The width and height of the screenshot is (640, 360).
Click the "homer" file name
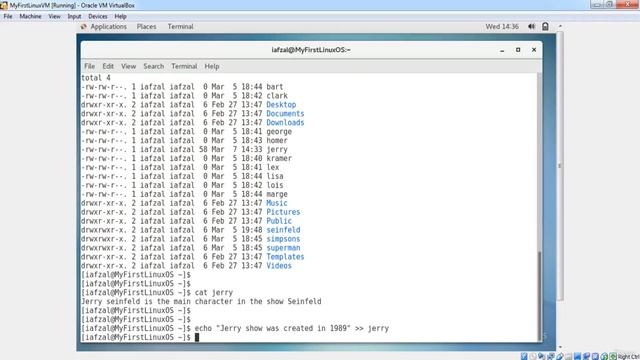(277, 140)
